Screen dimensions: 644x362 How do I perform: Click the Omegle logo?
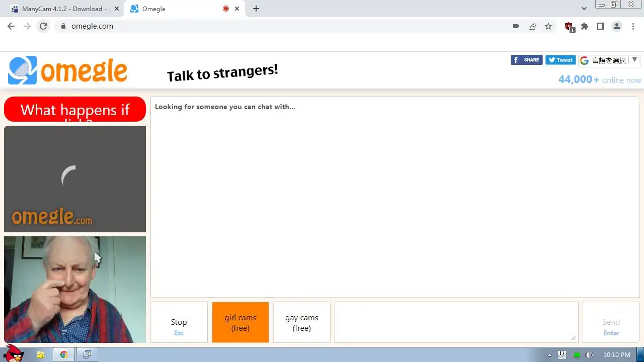(68, 70)
